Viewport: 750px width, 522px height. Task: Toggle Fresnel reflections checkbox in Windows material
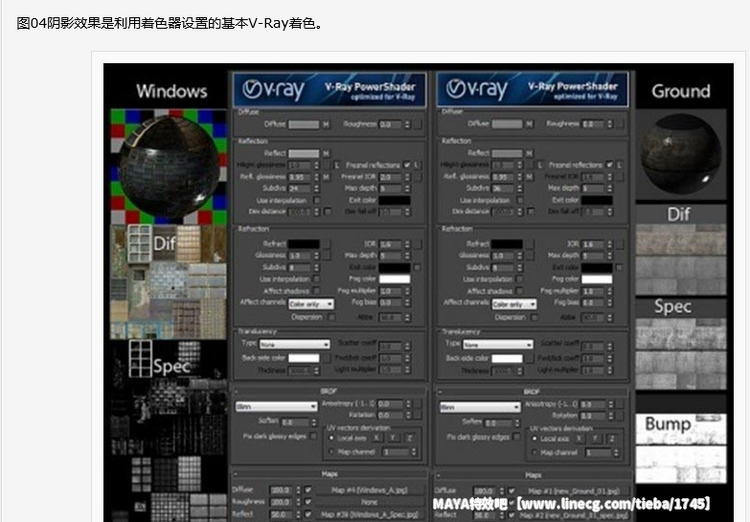point(407,165)
